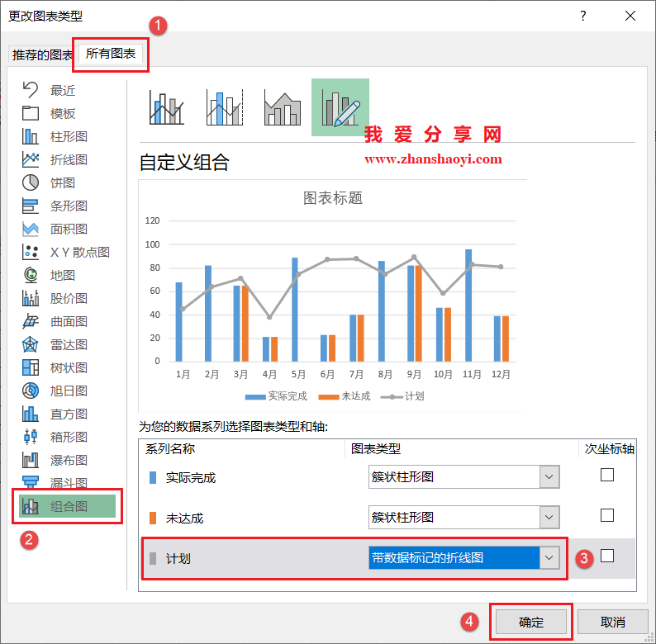
Task: Choose the X Y 散点图 scatter icon
Action: (x=30, y=252)
